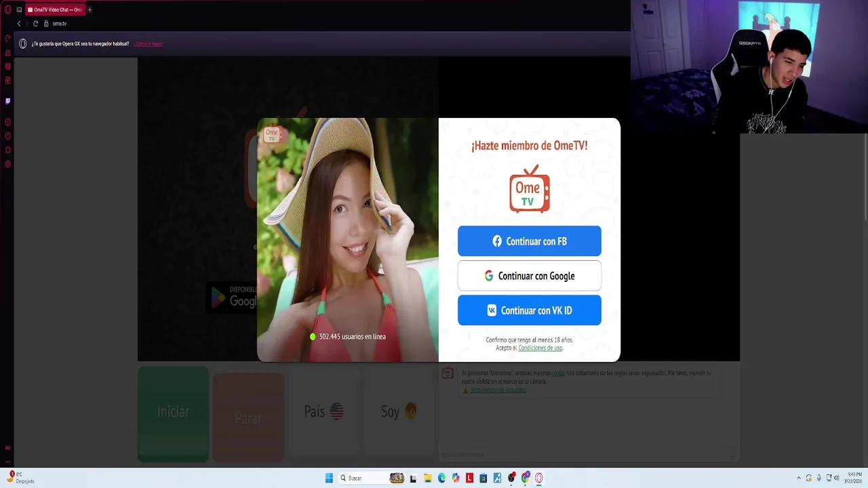Open volume control in system tray
Screen dimensions: 868x488
click(x=836, y=478)
